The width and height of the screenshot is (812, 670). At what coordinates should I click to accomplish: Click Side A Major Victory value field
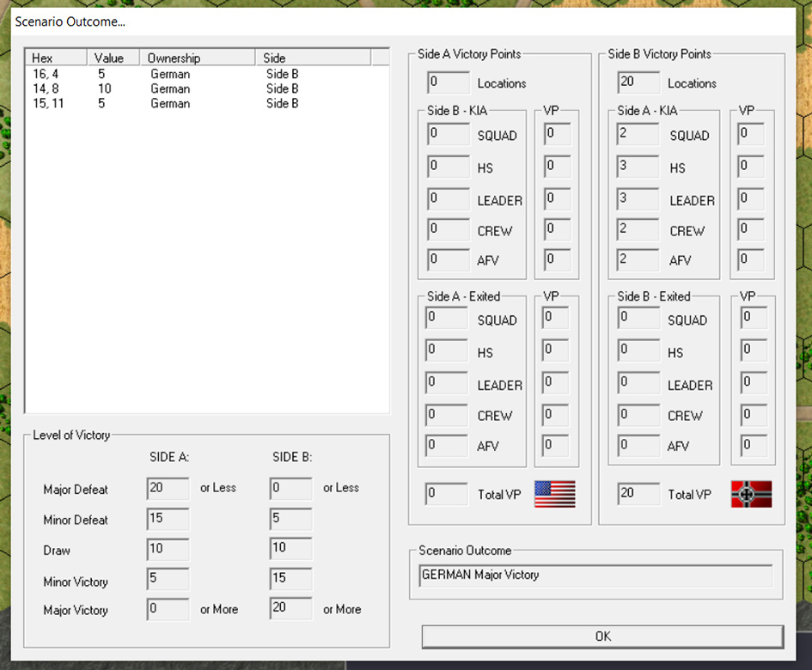pyautogui.click(x=168, y=609)
